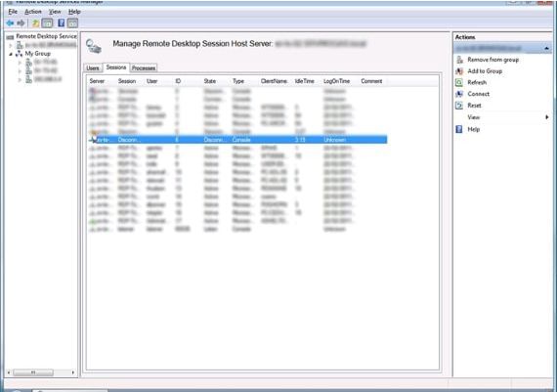The width and height of the screenshot is (557, 392).
Task: Click the Reset icon in Actions pane
Action: click(459, 106)
